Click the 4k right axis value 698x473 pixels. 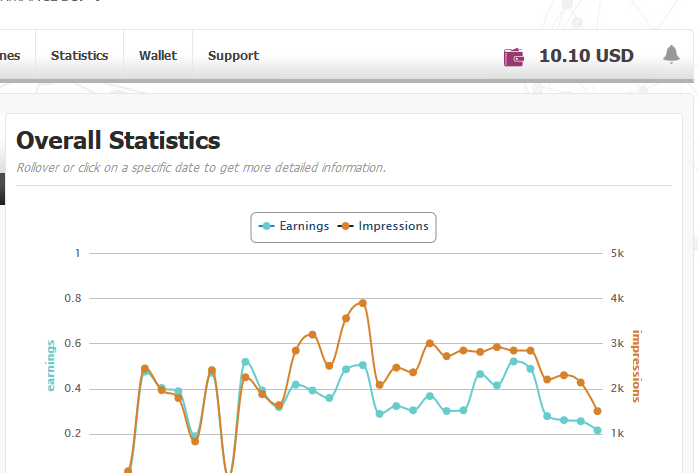tap(617, 298)
